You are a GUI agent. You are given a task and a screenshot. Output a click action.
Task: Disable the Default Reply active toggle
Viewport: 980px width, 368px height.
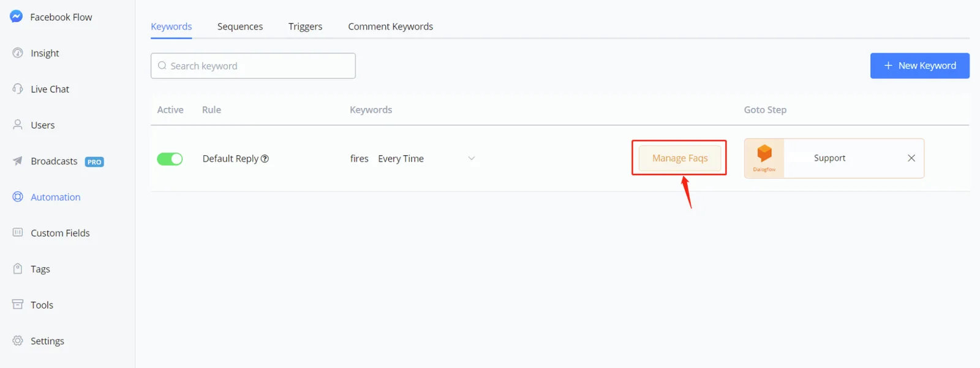170,159
